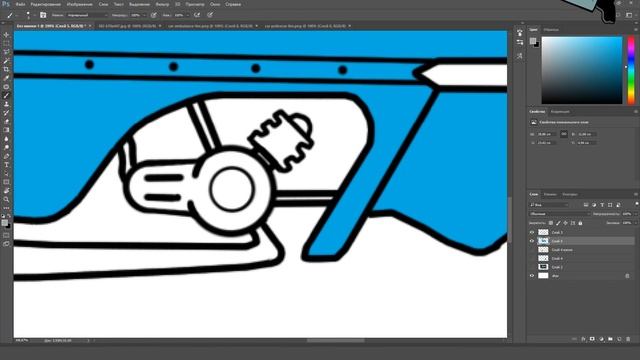Open the Изображение menu

(80, 4)
